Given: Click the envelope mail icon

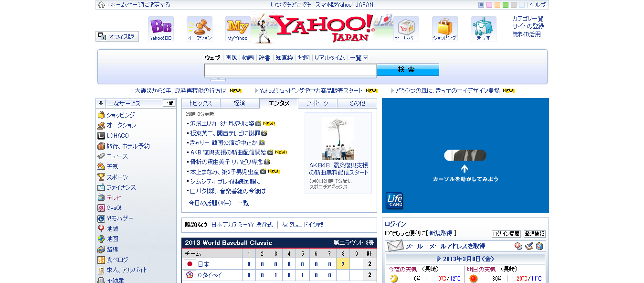Looking at the screenshot, I should tap(395, 246).
